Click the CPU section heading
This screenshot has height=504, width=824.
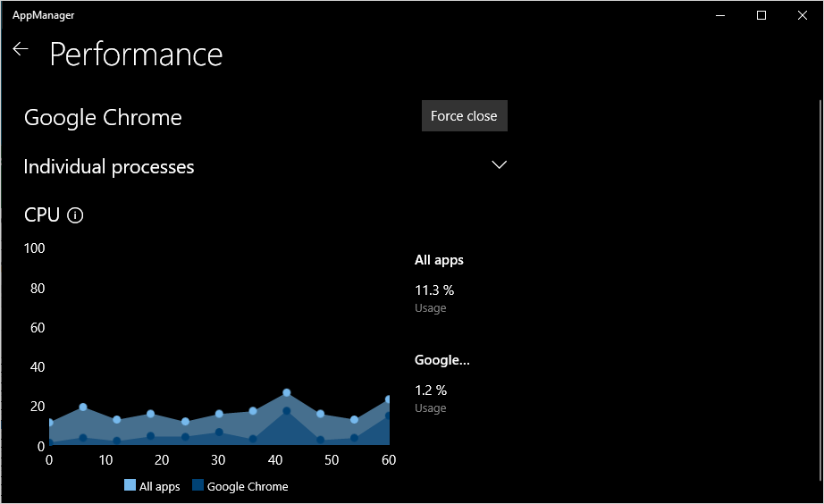pos(42,215)
